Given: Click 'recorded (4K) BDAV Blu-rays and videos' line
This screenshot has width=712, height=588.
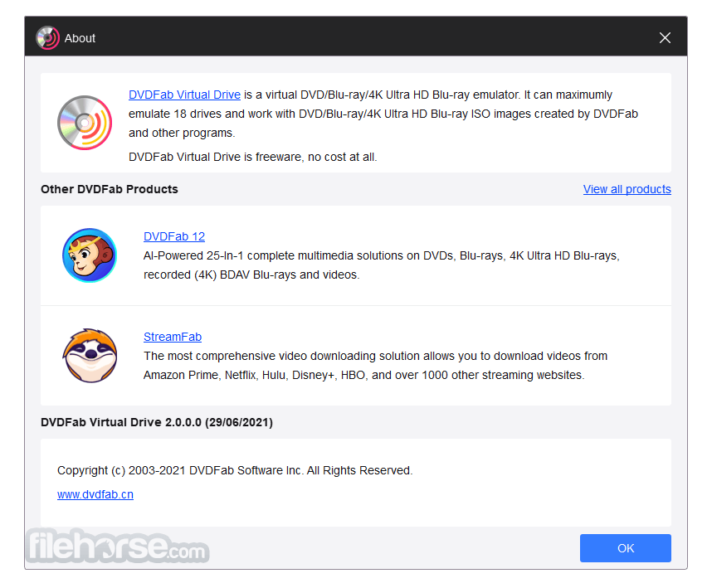Looking at the screenshot, I should [x=251, y=275].
